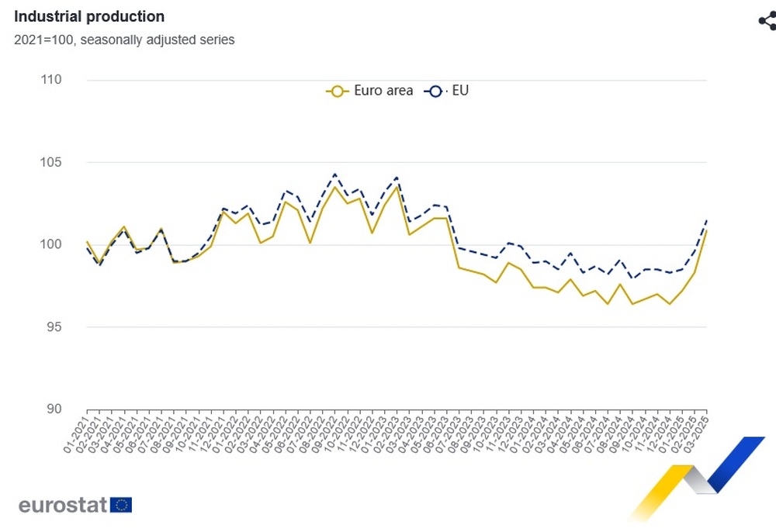Toggle the Euro area series label in legend

[383, 91]
